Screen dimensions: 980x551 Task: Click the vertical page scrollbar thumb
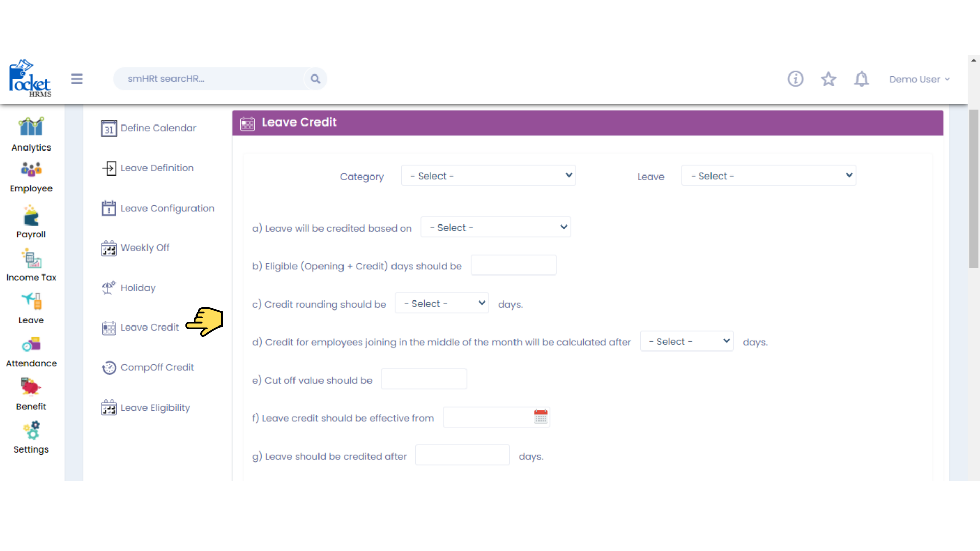coord(974,189)
